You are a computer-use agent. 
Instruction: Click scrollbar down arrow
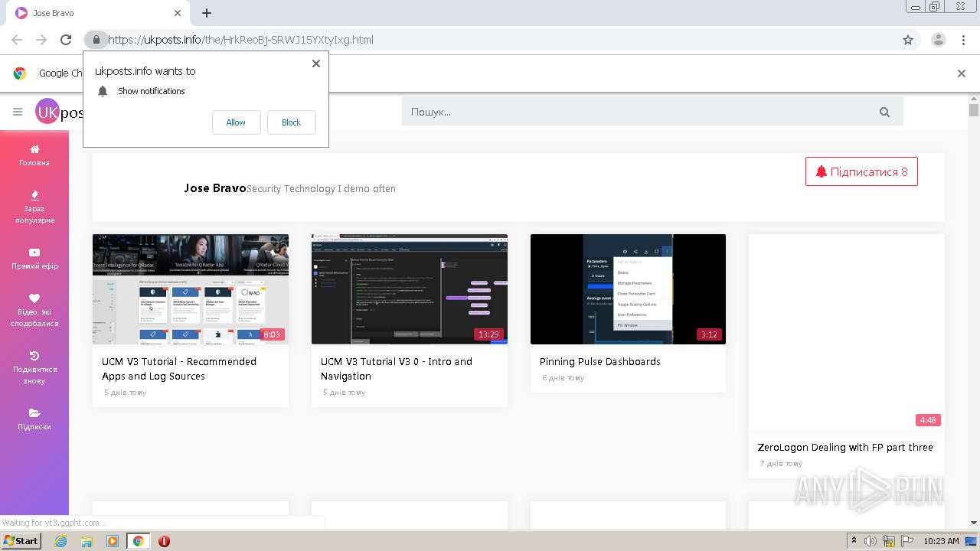pyautogui.click(x=974, y=523)
